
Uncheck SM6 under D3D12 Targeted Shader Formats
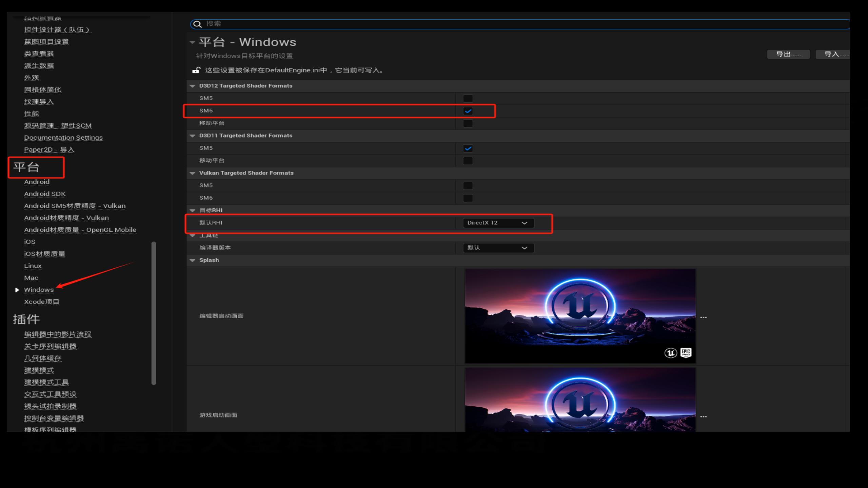pyautogui.click(x=468, y=111)
